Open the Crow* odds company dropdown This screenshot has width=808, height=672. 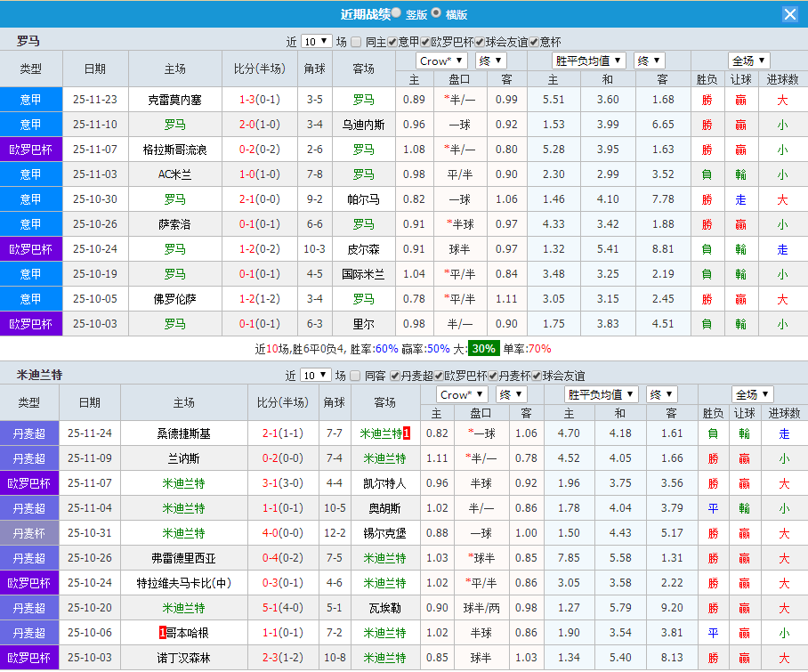click(x=440, y=61)
